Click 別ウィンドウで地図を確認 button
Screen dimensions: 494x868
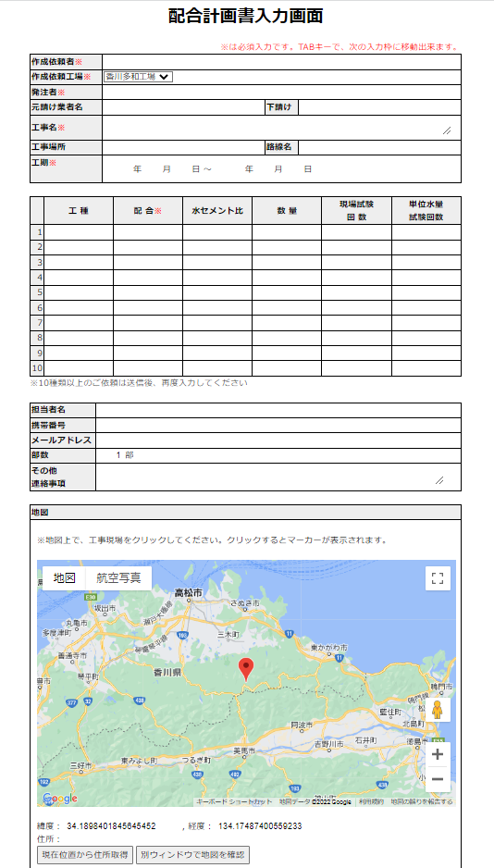192,855
